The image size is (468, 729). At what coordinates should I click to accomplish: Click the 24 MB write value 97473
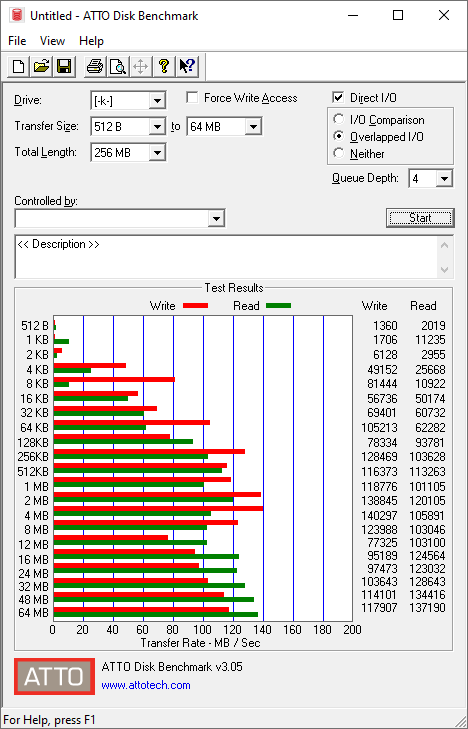pos(382,569)
